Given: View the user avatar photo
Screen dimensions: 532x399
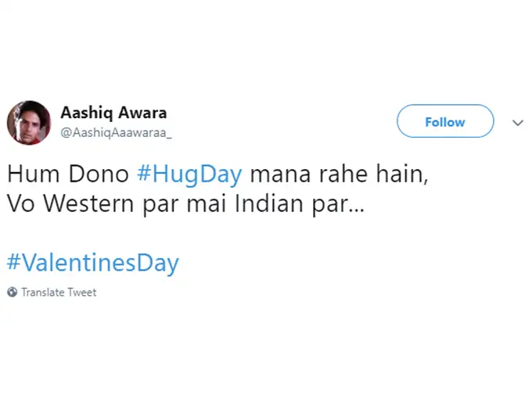Looking at the screenshot, I should coord(29,123).
